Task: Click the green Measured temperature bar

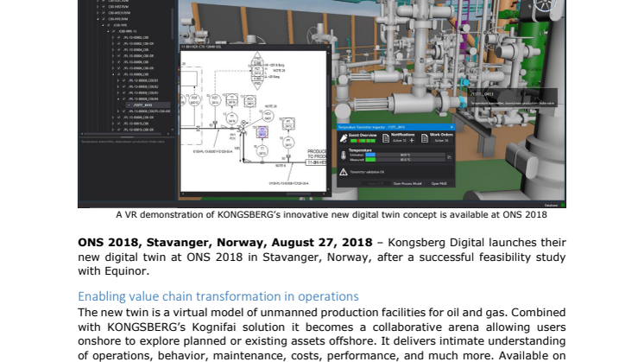Action: (370, 160)
